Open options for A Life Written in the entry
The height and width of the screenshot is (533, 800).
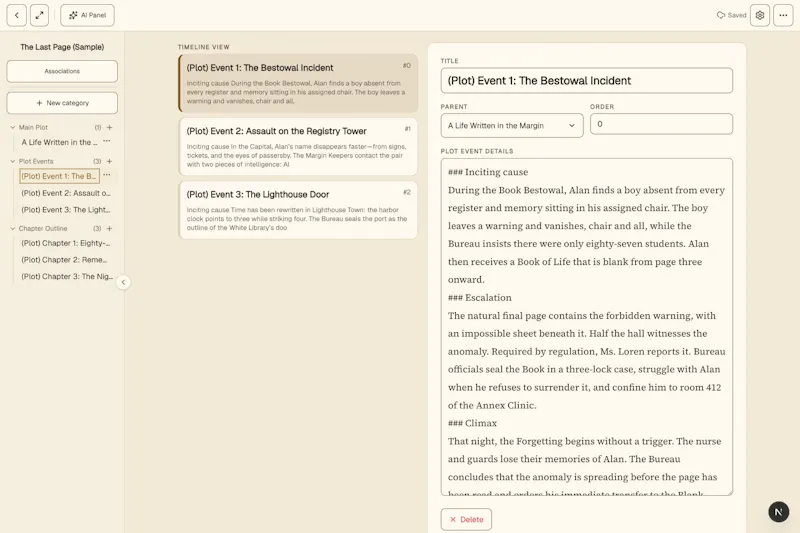point(107,141)
